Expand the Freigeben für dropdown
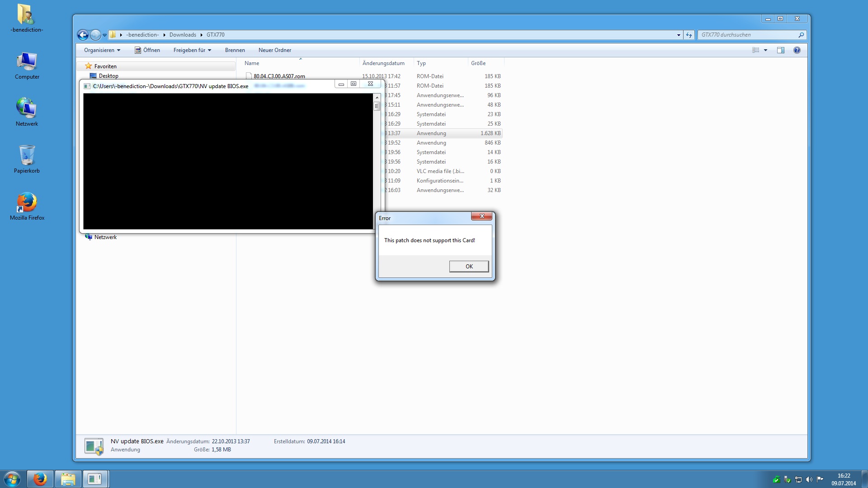Viewport: 868px width, 488px height. tap(192, 50)
